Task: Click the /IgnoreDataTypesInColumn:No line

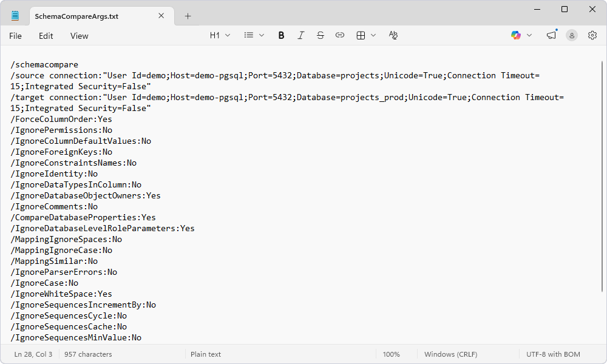Action: coord(76,184)
